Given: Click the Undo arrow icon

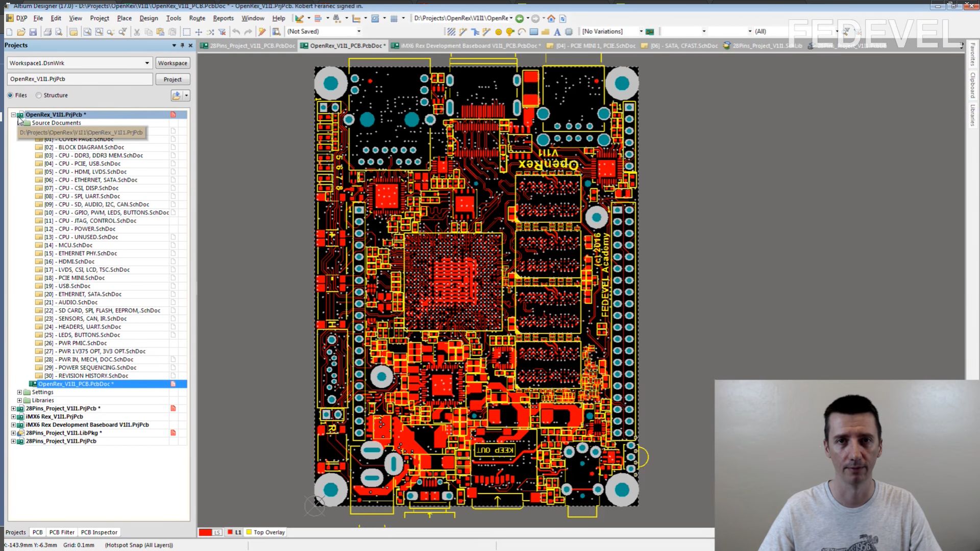Looking at the screenshot, I should tap(236, 32).
